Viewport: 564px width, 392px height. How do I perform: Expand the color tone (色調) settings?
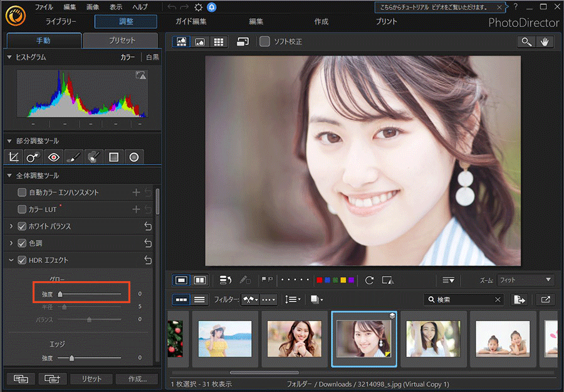click(x=11, y=243)
